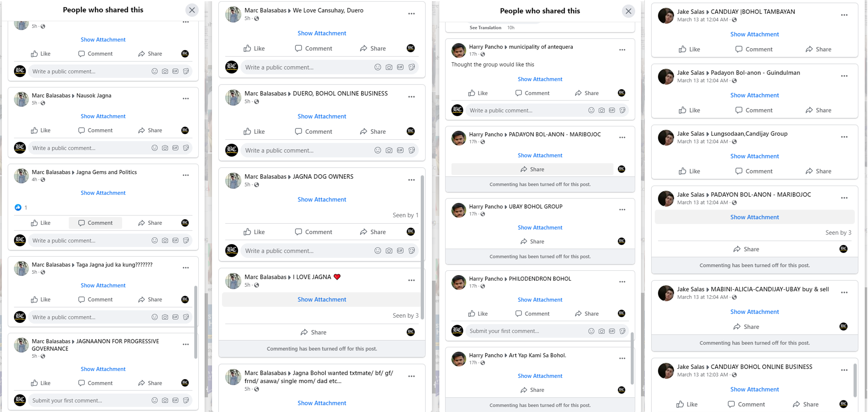This screenshot has height=412, width=868.
Task: Like the PHILODENDRON BOHOL post
Action: click(x=478, y=314)
